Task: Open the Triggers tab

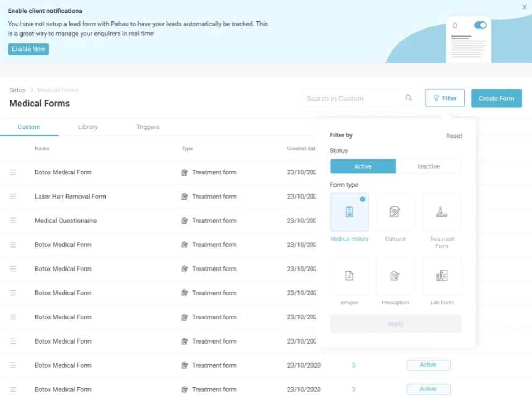Action: click(x=147, y=127)
